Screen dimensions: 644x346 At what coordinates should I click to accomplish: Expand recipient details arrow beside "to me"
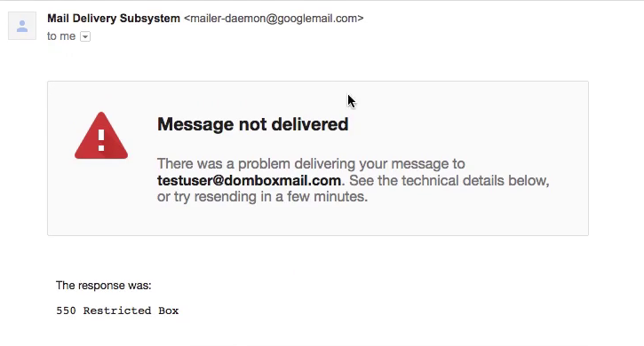tap(85, 36)
